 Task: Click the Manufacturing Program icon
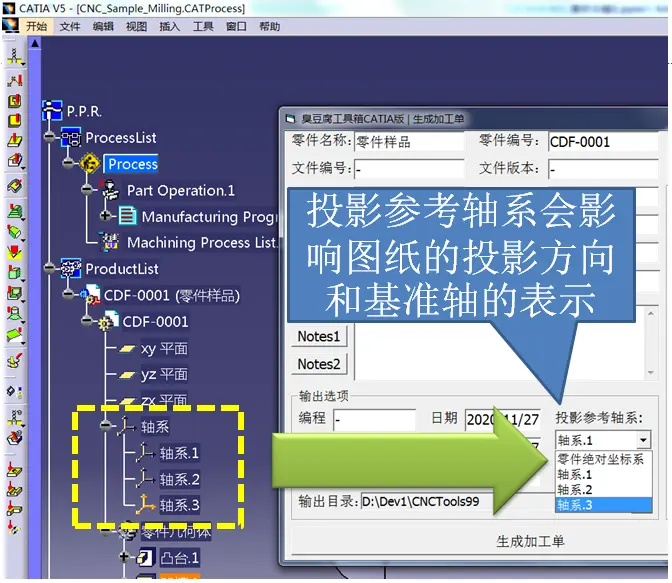[x=127, y=216]
